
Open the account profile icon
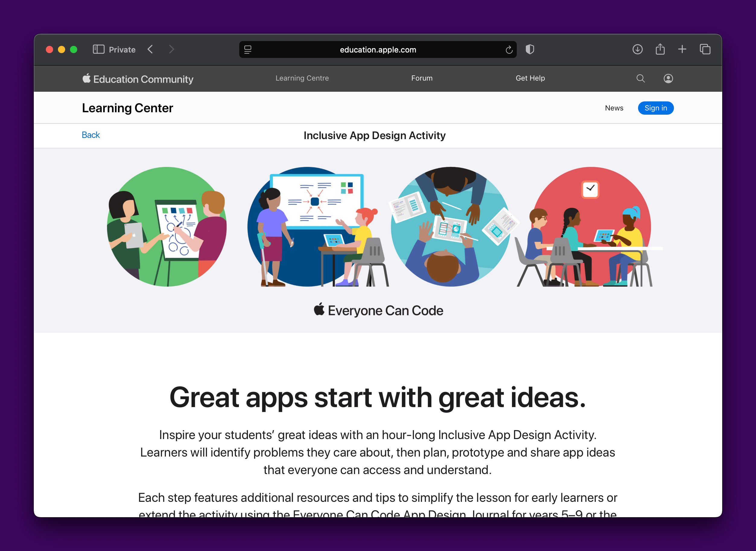click(668, 78)
